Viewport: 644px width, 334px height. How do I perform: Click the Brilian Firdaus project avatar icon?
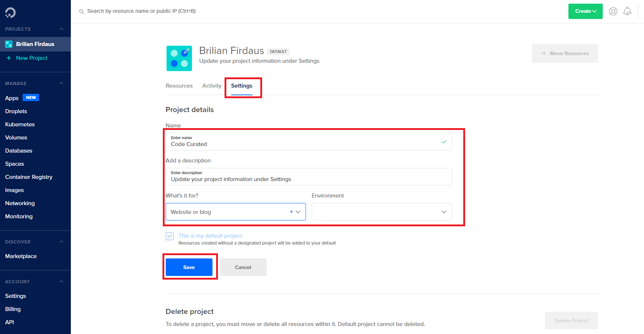click(179, 58)
